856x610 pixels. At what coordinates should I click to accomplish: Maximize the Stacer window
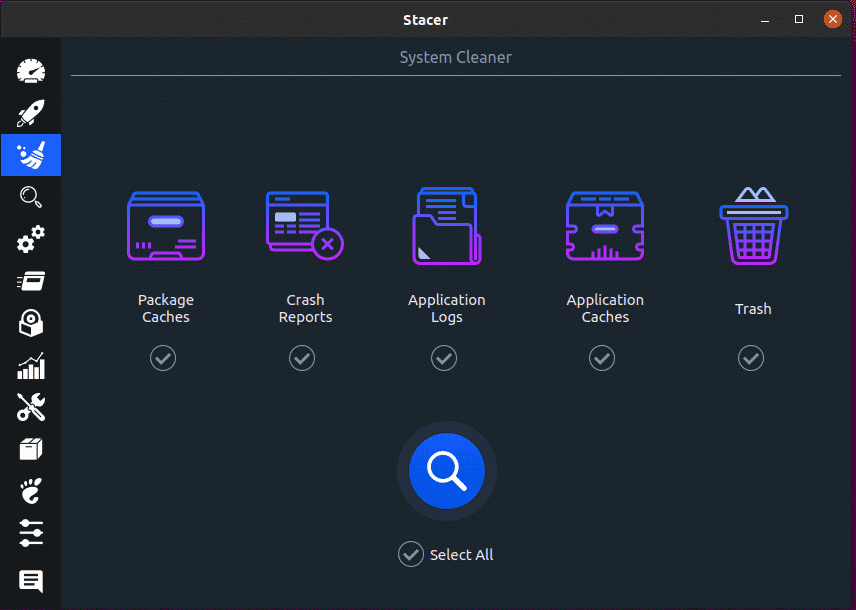[x=799, y=20]
